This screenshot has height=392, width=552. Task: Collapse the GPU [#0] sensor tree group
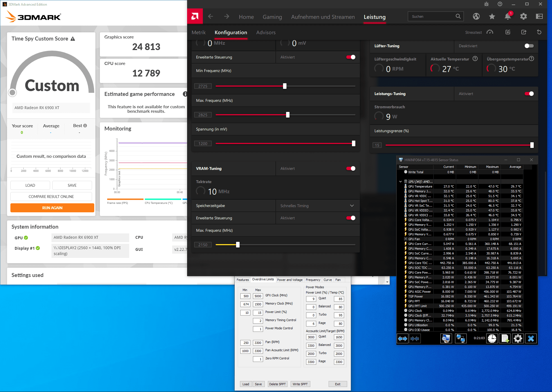coord(400,182)
